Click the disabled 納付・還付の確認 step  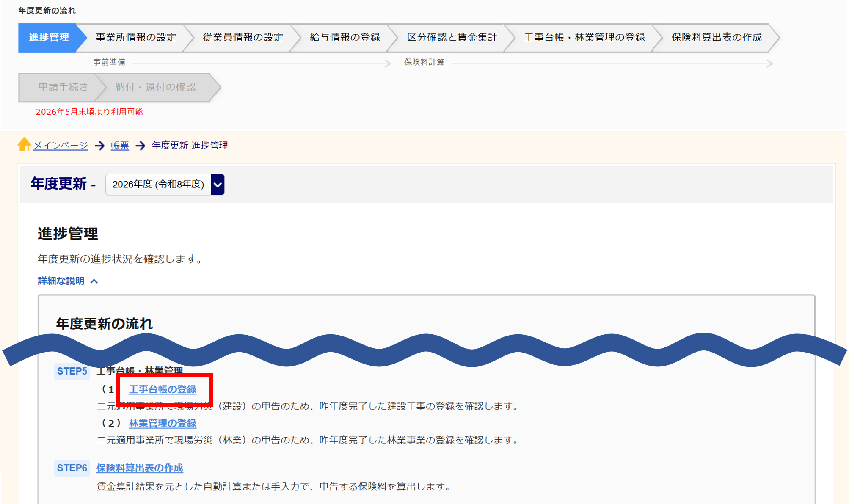click(155, 87)
